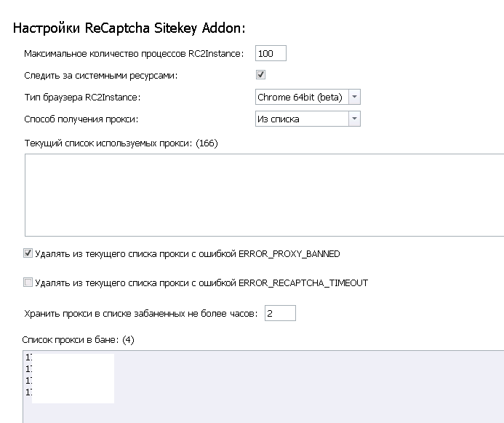Click the label Хранить прокси в списке забаненных
Screen dimensions: 504x423
point(141,314)
